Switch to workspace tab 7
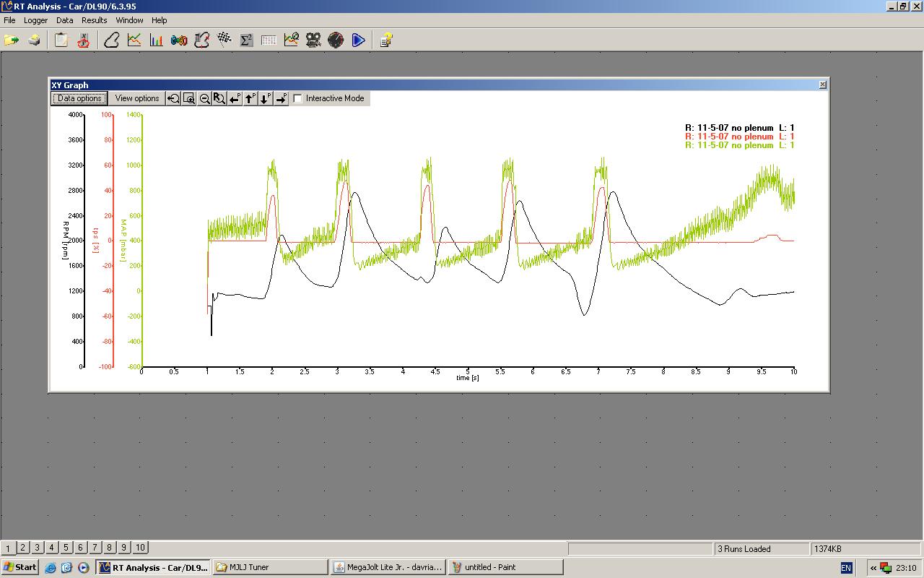This screenshot has width=924, height=578. click(95, 548)
